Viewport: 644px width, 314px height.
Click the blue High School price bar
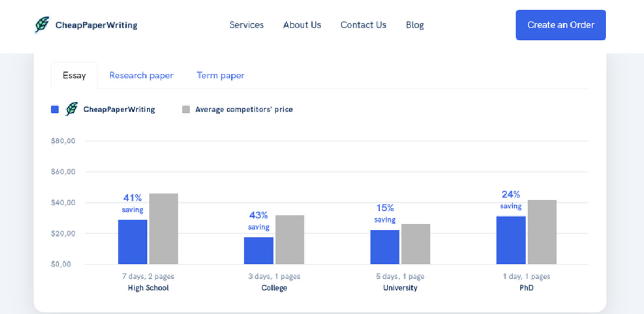point(132,242)
